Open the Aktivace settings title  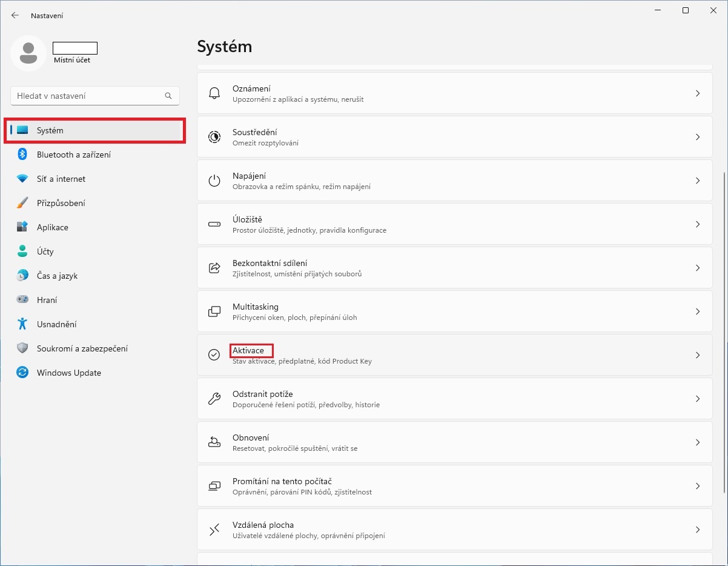point(248,350)
